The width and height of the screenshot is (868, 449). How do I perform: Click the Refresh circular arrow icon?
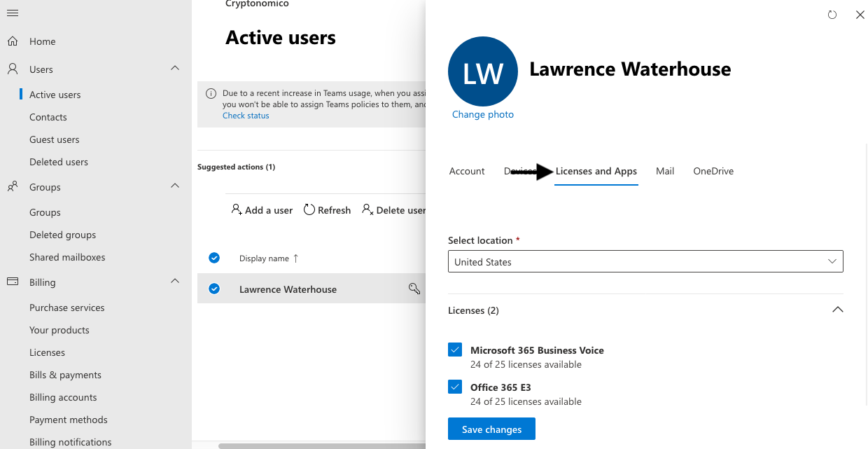coord(309,209)
